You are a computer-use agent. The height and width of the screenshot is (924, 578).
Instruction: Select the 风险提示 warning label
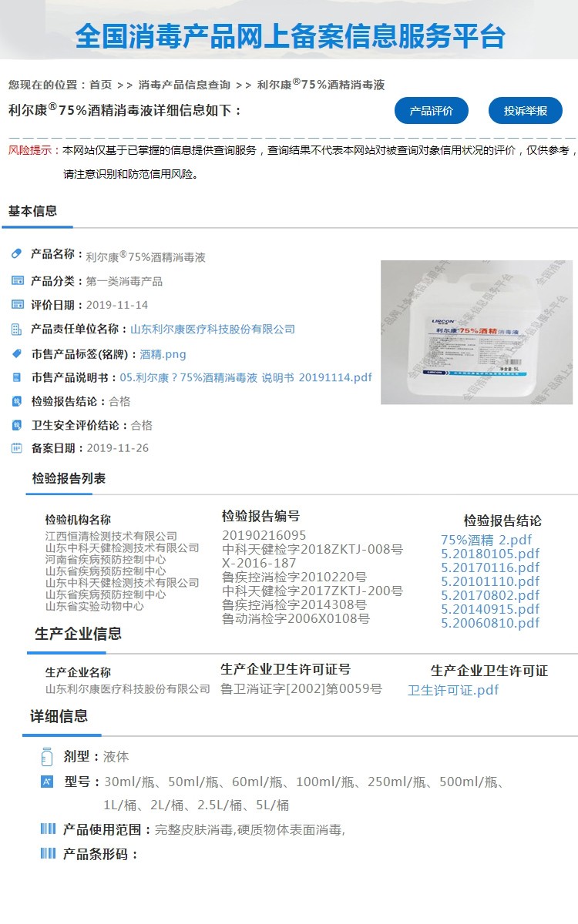(33, 150)
